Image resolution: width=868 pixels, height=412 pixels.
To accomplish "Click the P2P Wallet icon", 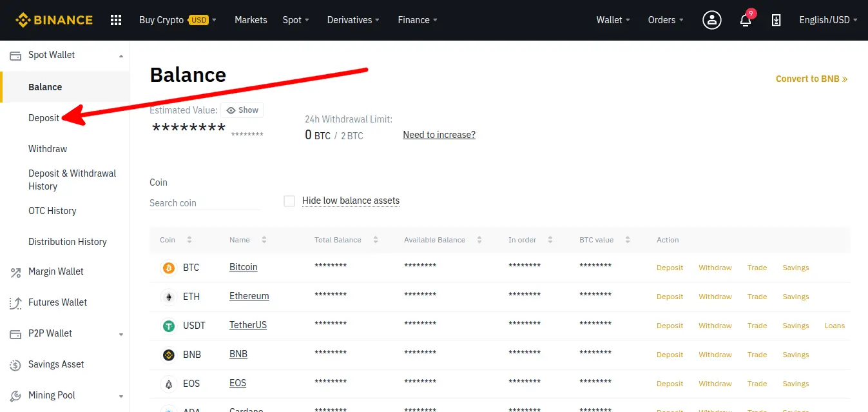I will point(16,334).
